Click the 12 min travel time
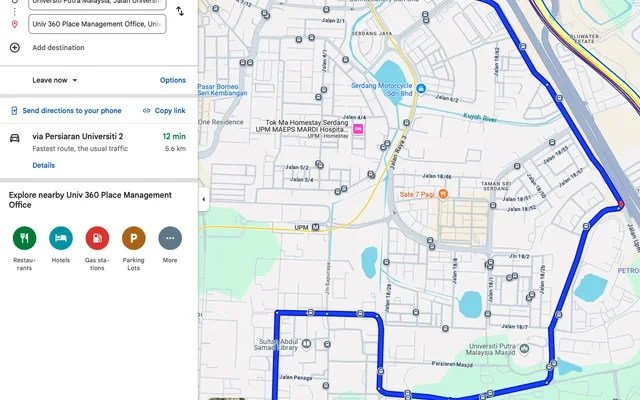This screenshot has width=640, height=400. pyautogui.click(x=174, y=136)
